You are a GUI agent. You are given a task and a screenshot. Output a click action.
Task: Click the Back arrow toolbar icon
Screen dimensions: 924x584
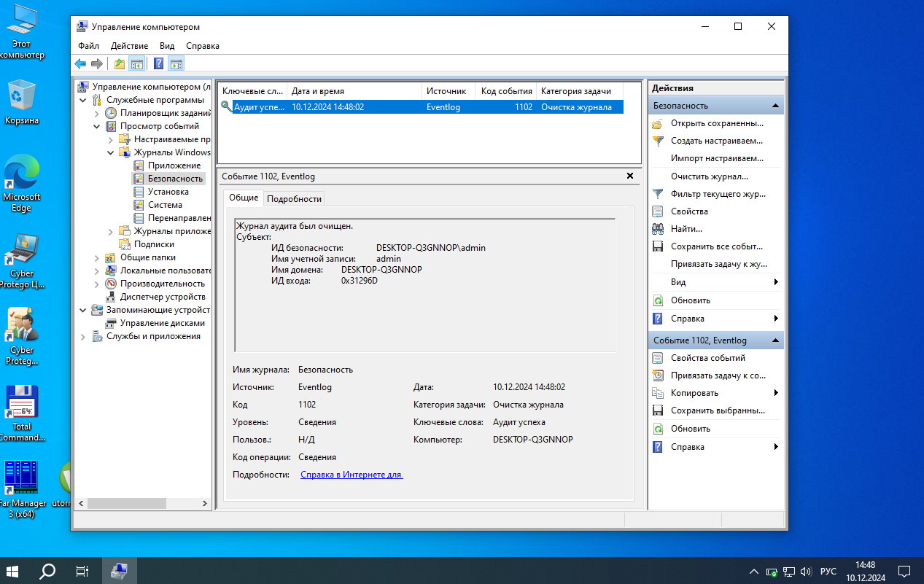[x=80, y=63]
